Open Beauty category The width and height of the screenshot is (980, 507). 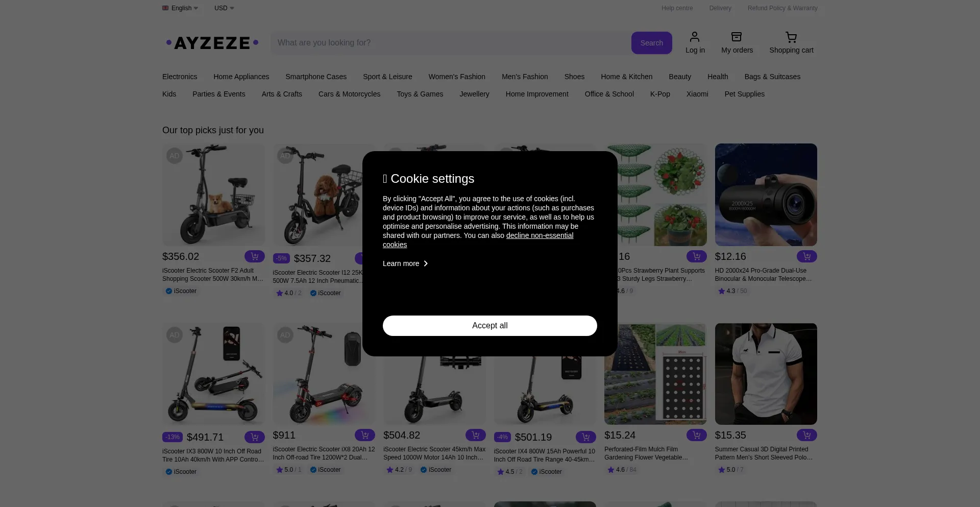[680, 77]
